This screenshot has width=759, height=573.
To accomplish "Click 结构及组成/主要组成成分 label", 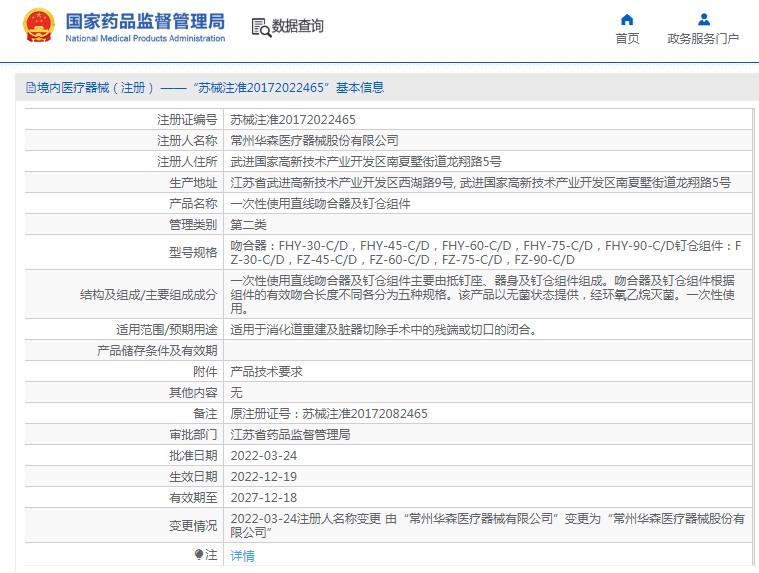I will pyautogui.click(x=149, y=295).
